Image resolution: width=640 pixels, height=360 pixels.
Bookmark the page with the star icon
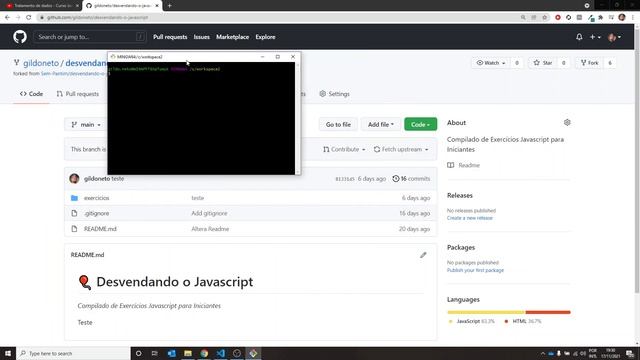pyautogui.click(x=544, y=18)
